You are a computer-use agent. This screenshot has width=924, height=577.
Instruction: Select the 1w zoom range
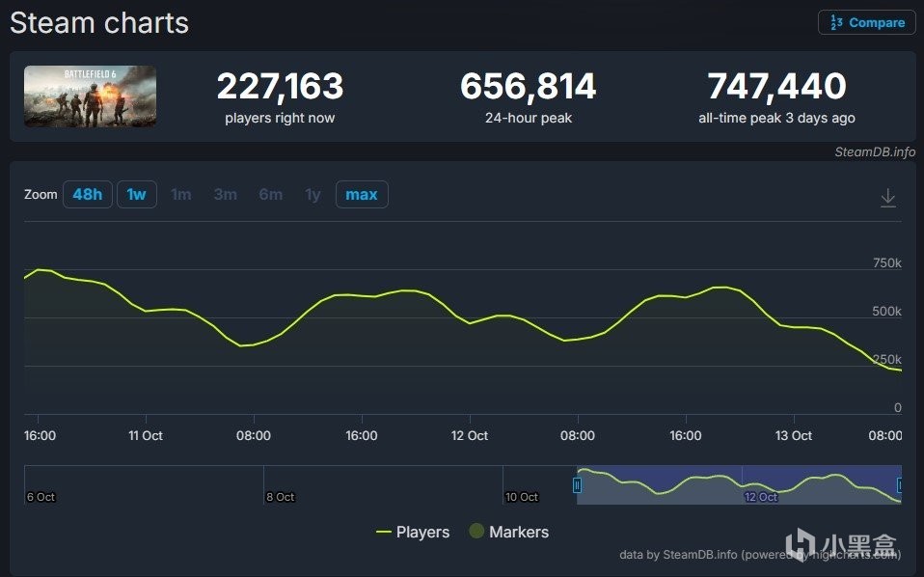click(x=137, y=195)
